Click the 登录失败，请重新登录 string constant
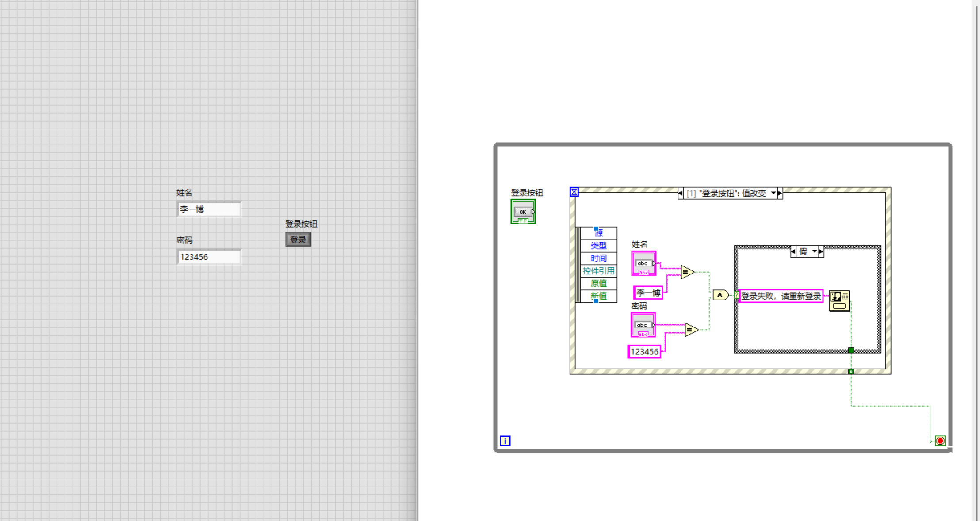This screenshot has width=980, height=521. click(781, 296)
